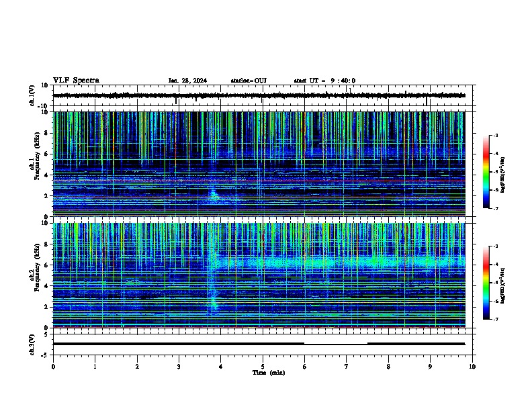
Task: Click the "ch.3(V)" axis label
Action: [32, 345]
